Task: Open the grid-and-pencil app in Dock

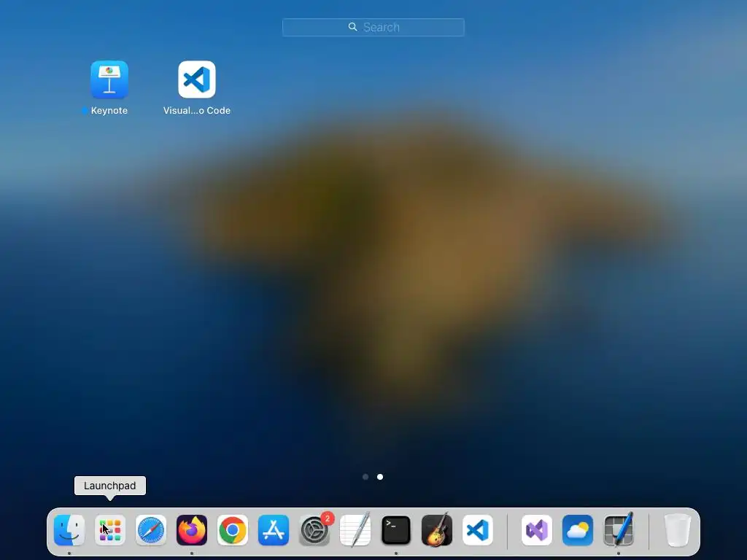Action: tap(619, 530)
